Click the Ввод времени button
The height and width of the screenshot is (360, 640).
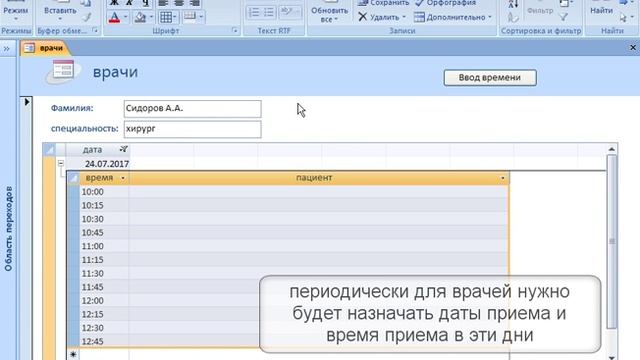[490, 78]
